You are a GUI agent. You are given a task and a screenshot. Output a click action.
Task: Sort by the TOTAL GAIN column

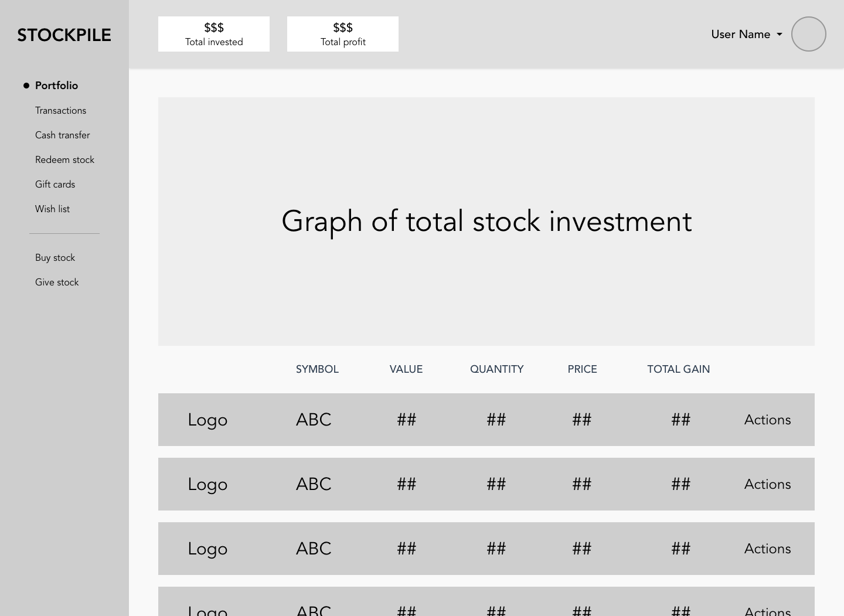tap(678, 369)
